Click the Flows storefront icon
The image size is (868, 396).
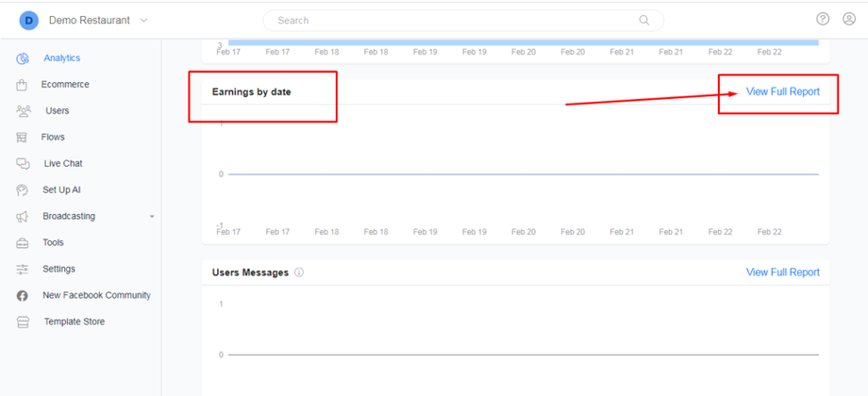click(x=22, y=138)
